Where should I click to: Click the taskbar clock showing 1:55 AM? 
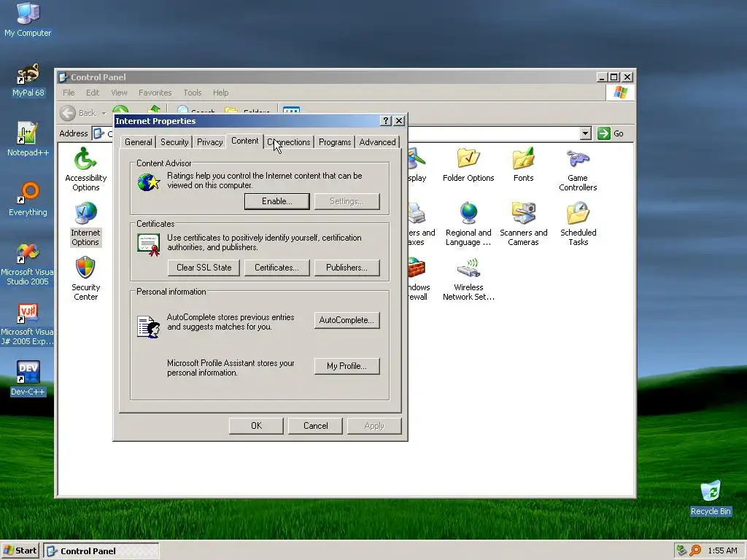(722, 551)
